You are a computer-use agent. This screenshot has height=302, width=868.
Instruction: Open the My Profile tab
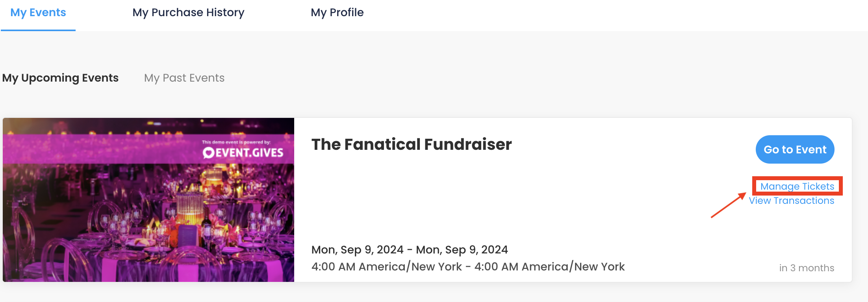337,13
